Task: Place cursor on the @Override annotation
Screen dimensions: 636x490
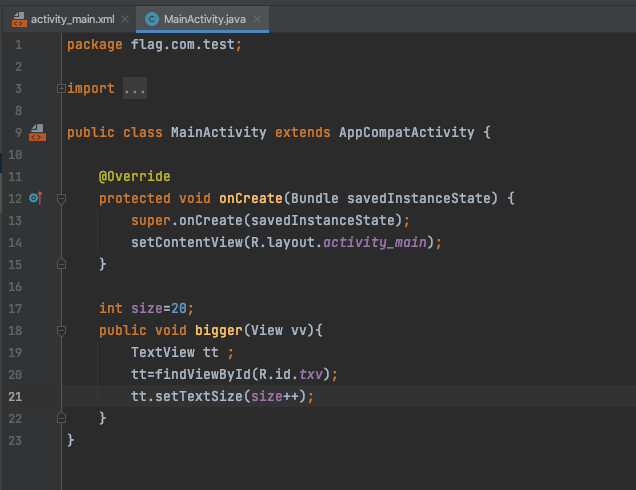Action: pyautogui.click(x=134, y=177)
